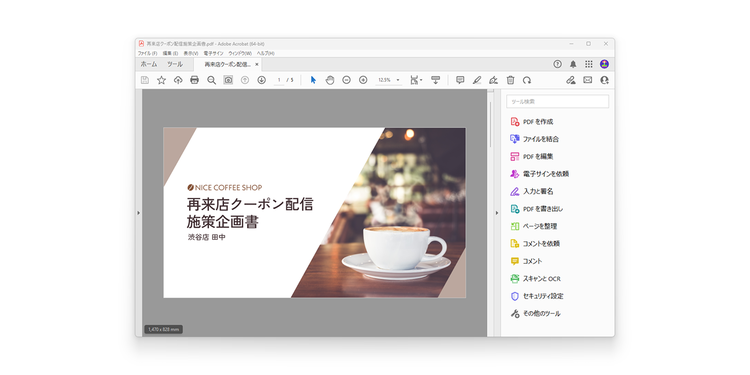Open the コメント tool

click(x=526, y=261)
